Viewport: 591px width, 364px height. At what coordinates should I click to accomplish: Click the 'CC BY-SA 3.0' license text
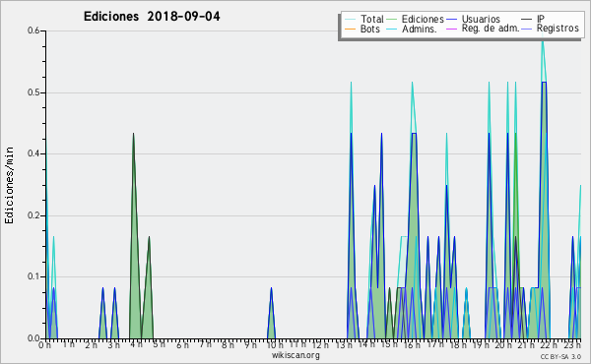pos(560,356)
